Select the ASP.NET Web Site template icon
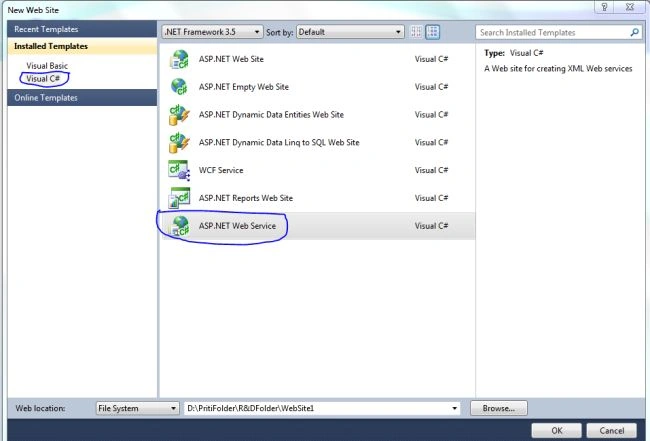The width and height of the screenshot is (650, 441). coord(179,59)
